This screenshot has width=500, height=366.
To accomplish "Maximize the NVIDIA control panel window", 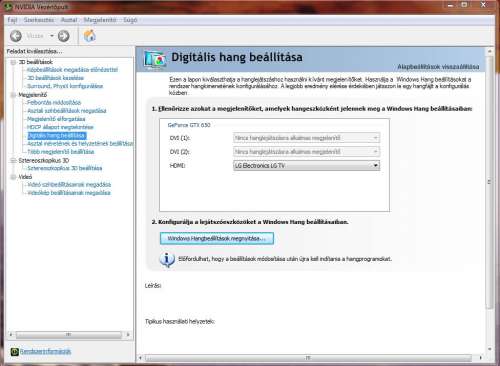I will point(464,5).
